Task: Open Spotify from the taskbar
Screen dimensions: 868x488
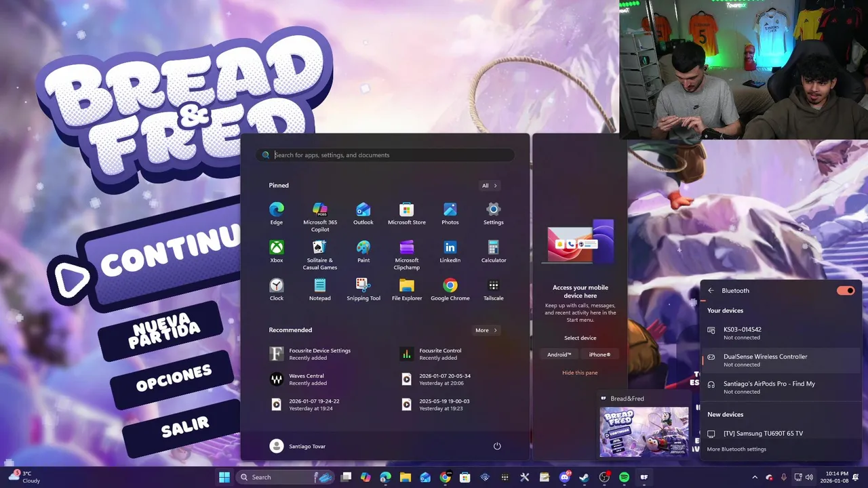Action: [624, 477]
